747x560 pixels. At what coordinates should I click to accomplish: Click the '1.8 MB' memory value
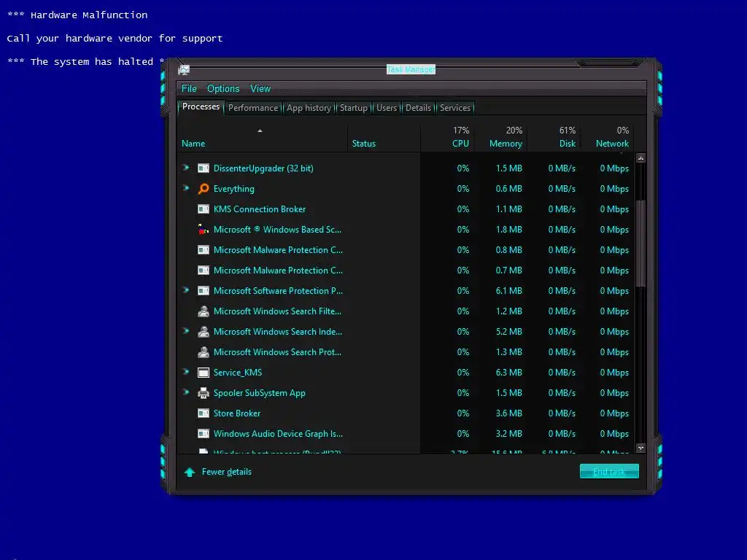[x=508, y=230]
